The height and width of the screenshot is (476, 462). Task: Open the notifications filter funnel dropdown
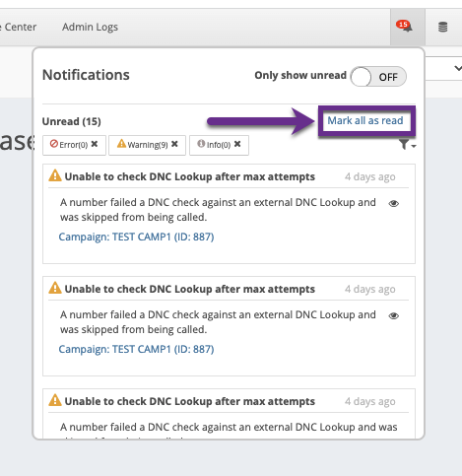(408, 145)
